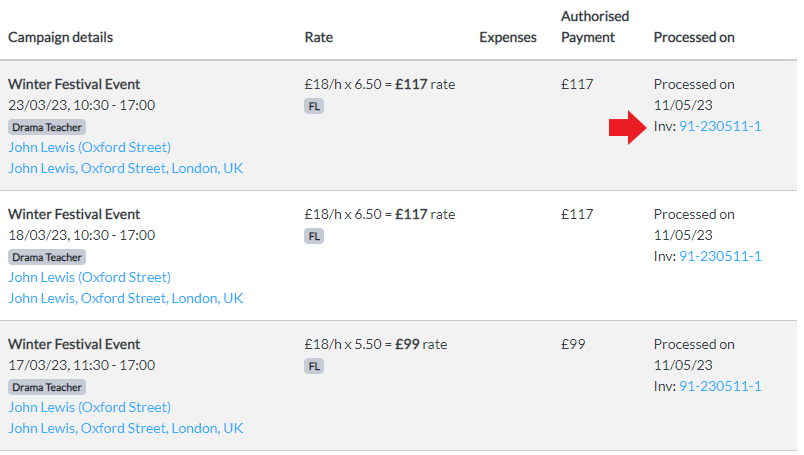Screen dimensions: 804x455
Task: Click the Processed on column header
Action: [694, 37]
